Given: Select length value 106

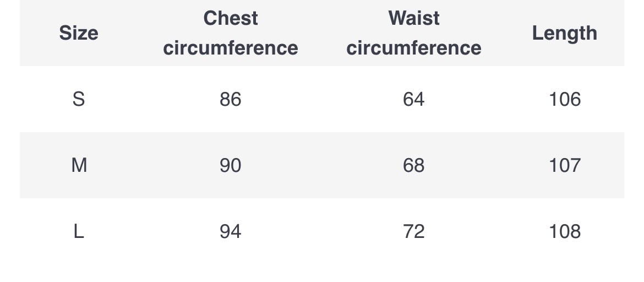Looking at the screenshot, I should coord(565,99).
